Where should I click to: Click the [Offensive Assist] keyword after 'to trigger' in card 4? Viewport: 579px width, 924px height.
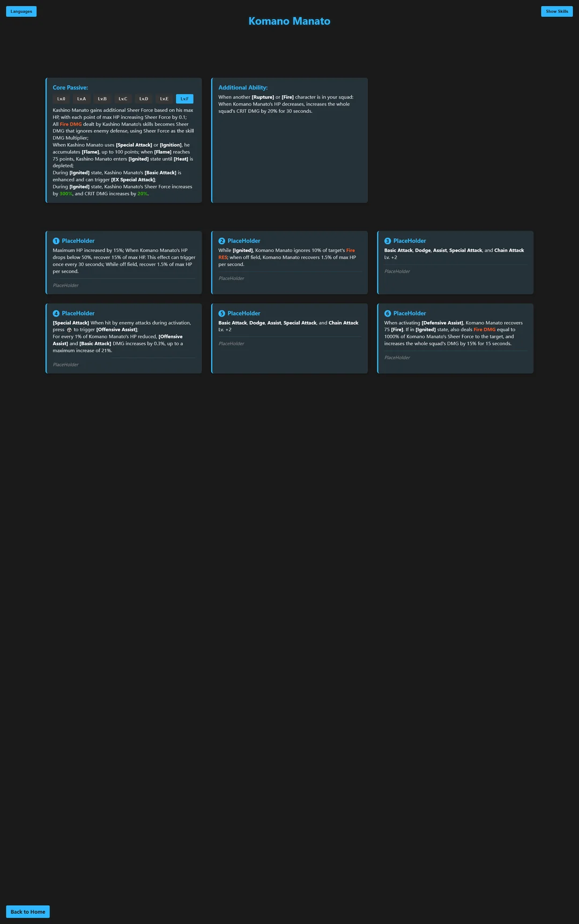pyautogui.click(x=117, y=330)
